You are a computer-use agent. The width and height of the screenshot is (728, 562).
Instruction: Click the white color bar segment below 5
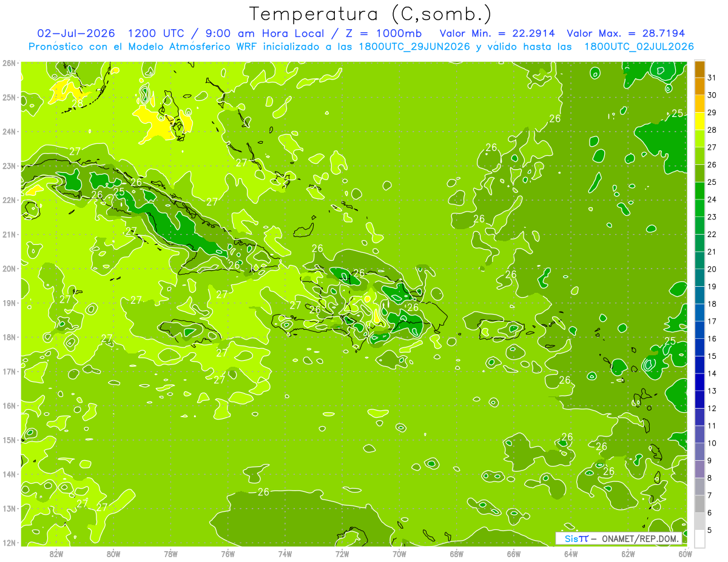click(x=699, y=539)
